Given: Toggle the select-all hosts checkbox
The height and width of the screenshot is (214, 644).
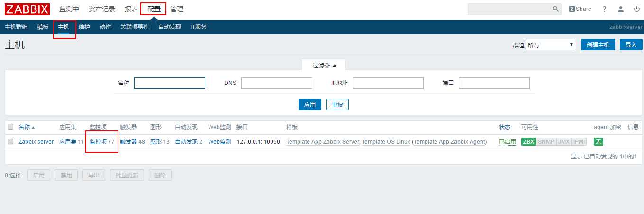Looking at the screenshot, I should 10,127.
